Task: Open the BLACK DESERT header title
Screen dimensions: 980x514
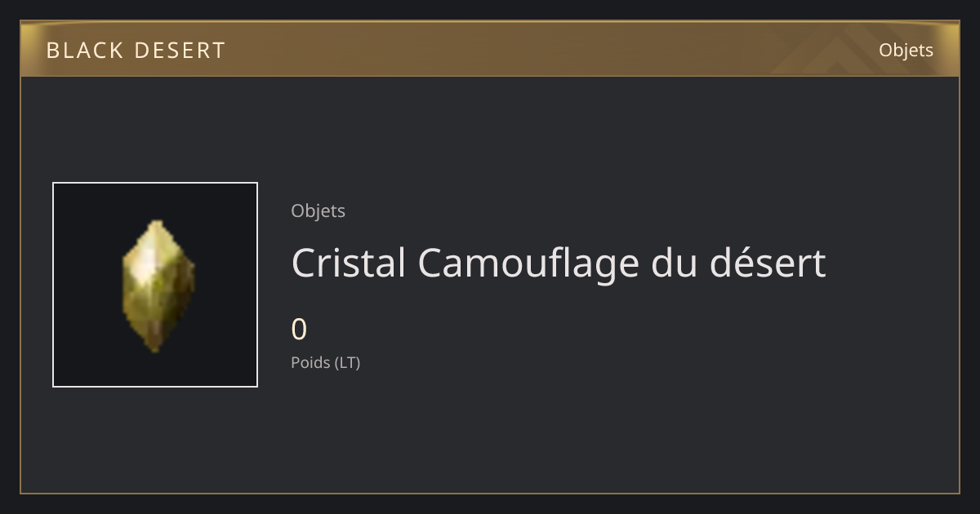Action: (136, 51)
